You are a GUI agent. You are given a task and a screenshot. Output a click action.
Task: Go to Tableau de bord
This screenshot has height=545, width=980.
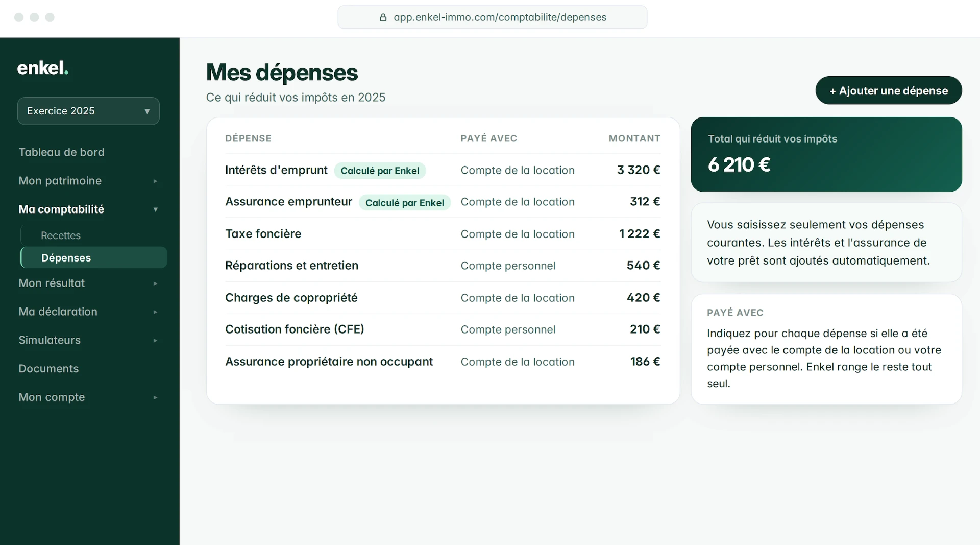pos(61,152)
